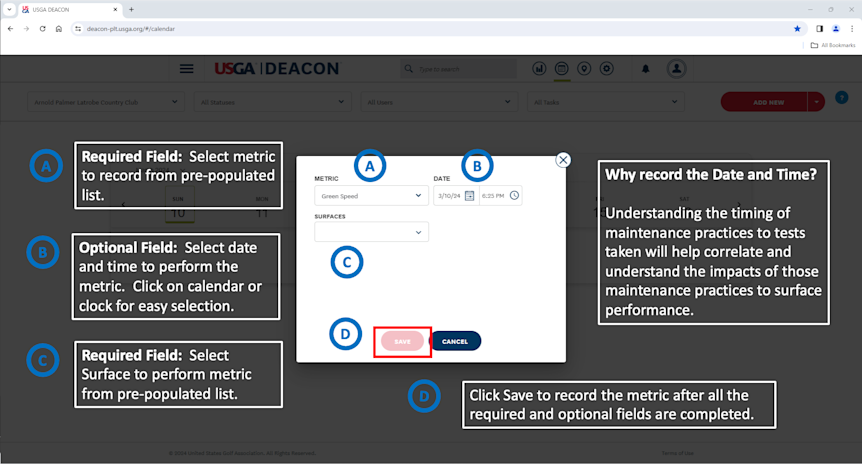Open the date calendar picker icon in dialog
The height and width of the screenshot is (464, 862).
[x=469, y=196]
